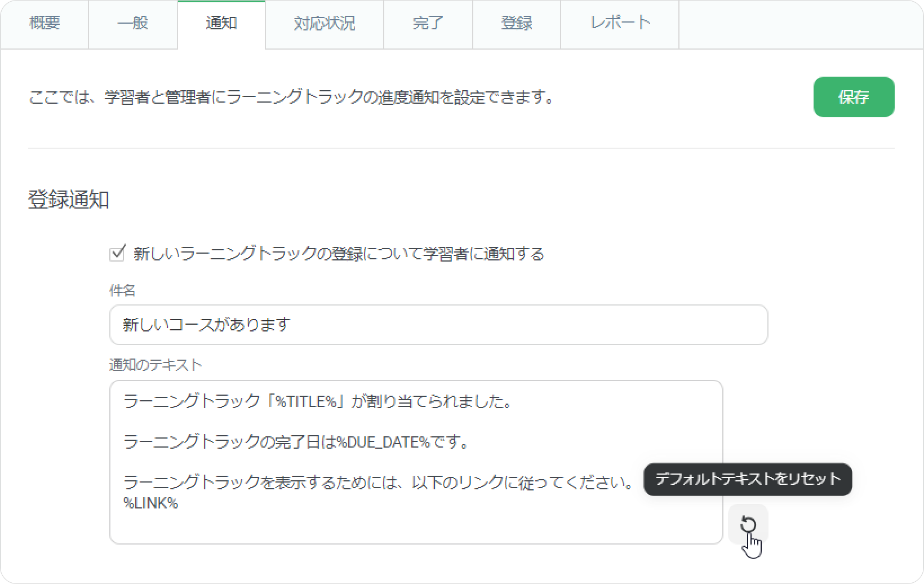Viewport: 924px width, 584px height.
Task: Click the %LINK% placeholder line
Action: (x=151, y=503)
